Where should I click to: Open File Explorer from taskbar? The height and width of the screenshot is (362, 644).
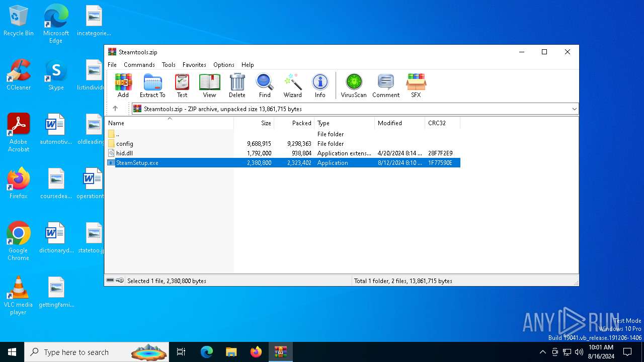coord(231,352)
